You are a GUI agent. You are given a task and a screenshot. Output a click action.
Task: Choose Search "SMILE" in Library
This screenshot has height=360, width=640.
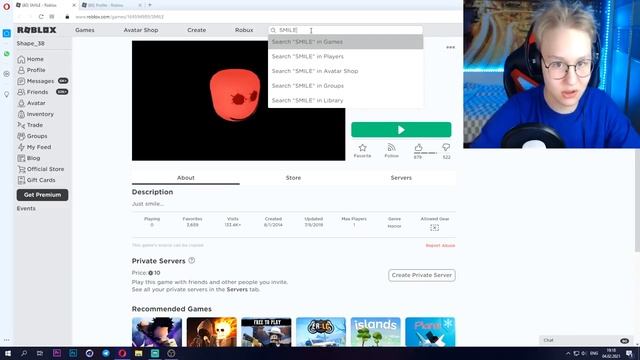345,101
